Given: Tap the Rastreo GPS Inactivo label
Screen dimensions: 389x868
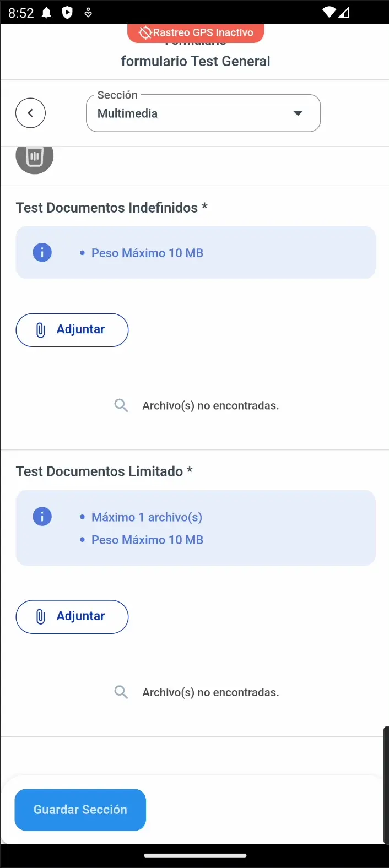Looking at the screenshot, I should tap(203, 32).
